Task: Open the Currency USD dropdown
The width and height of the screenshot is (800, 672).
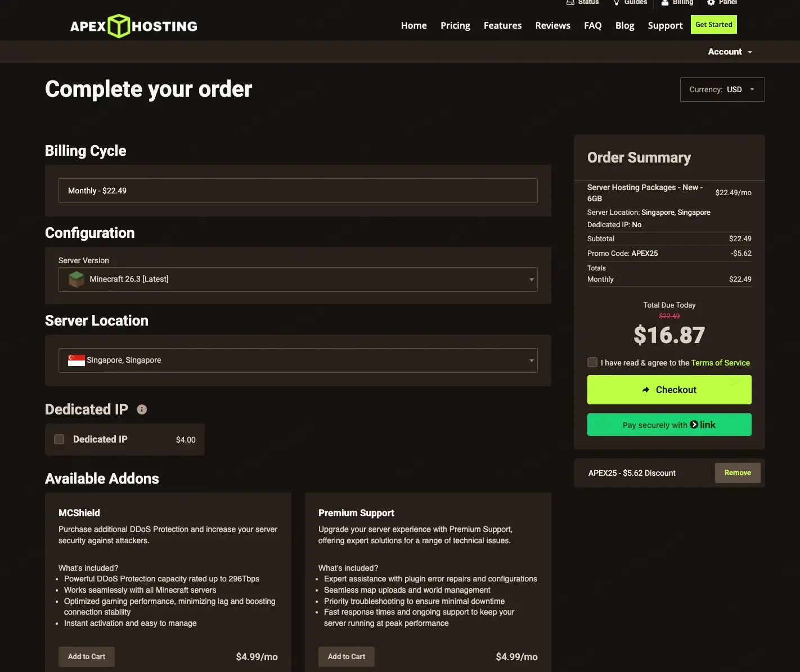Action: [x=722, y=89]
